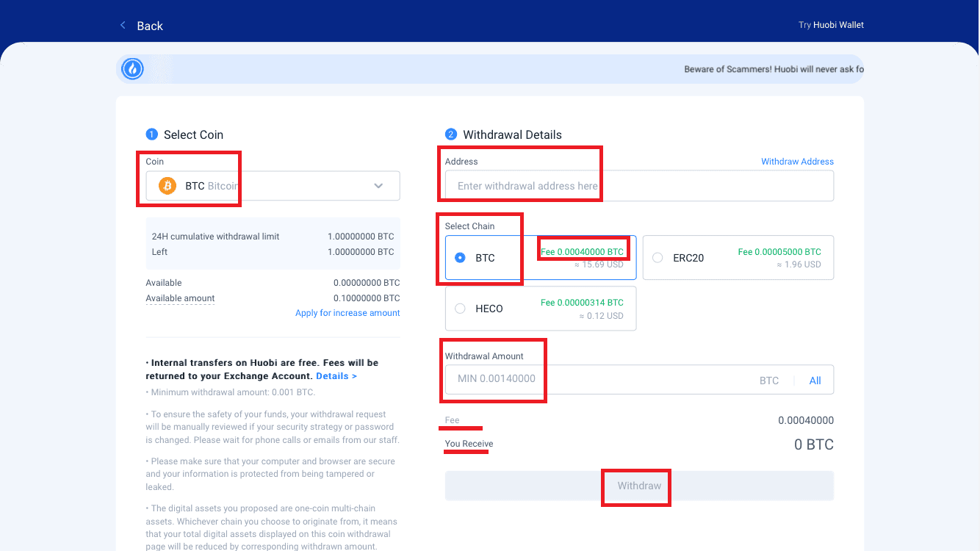The height and width of the screenshot is (551, 980).
Task: Open the Details > link
Action: click(336, 376)
